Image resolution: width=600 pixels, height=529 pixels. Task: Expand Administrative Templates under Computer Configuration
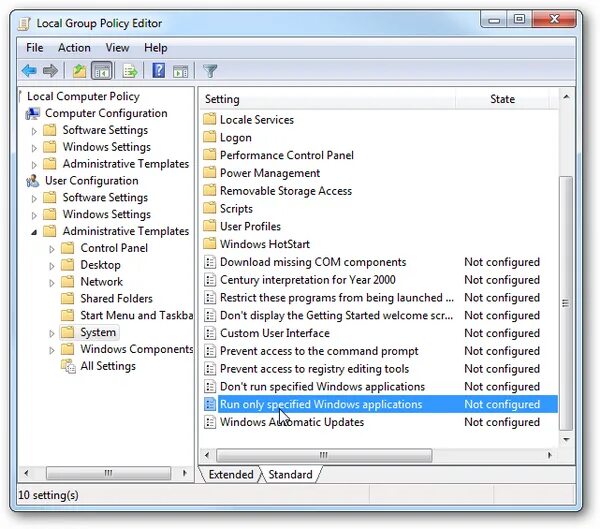click(x=34, y=165)
